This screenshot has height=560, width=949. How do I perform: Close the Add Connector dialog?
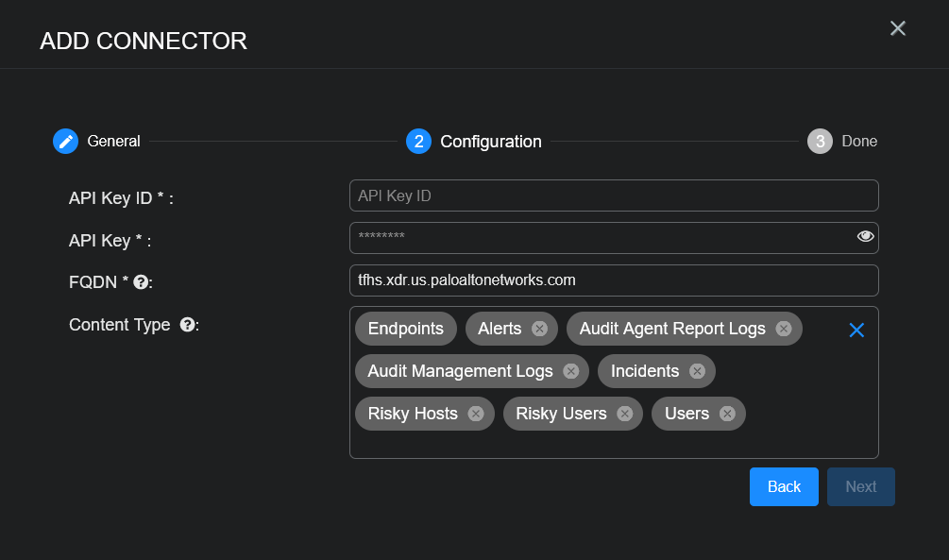(x=898, y=28)
